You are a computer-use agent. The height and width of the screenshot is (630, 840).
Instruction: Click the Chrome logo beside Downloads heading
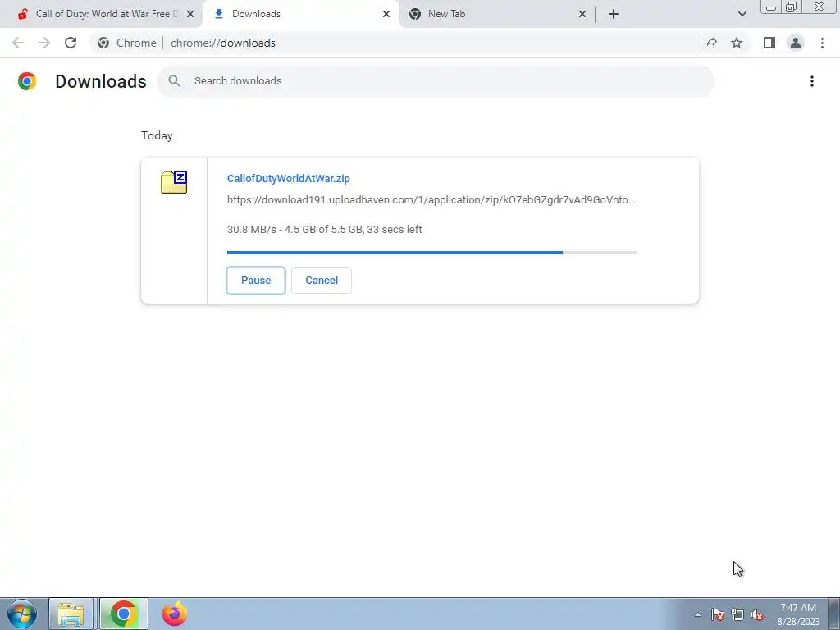(x=27, y=81)
